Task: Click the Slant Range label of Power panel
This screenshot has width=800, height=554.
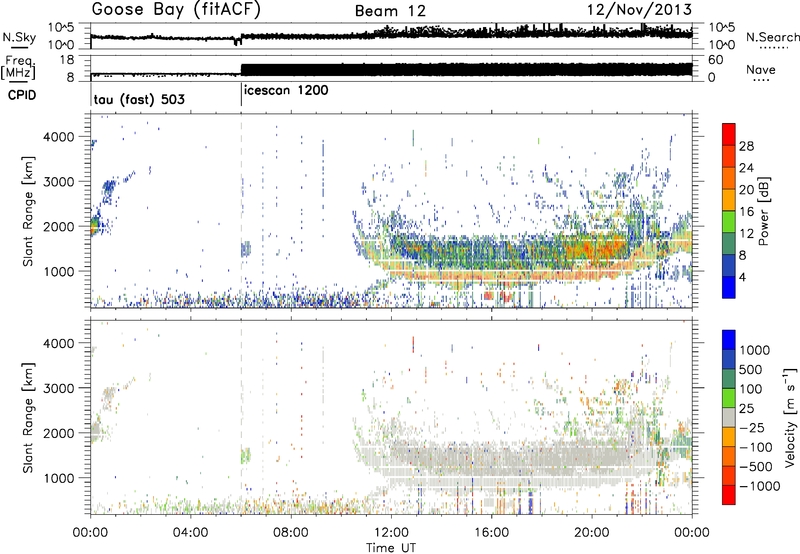Action: 28,212
